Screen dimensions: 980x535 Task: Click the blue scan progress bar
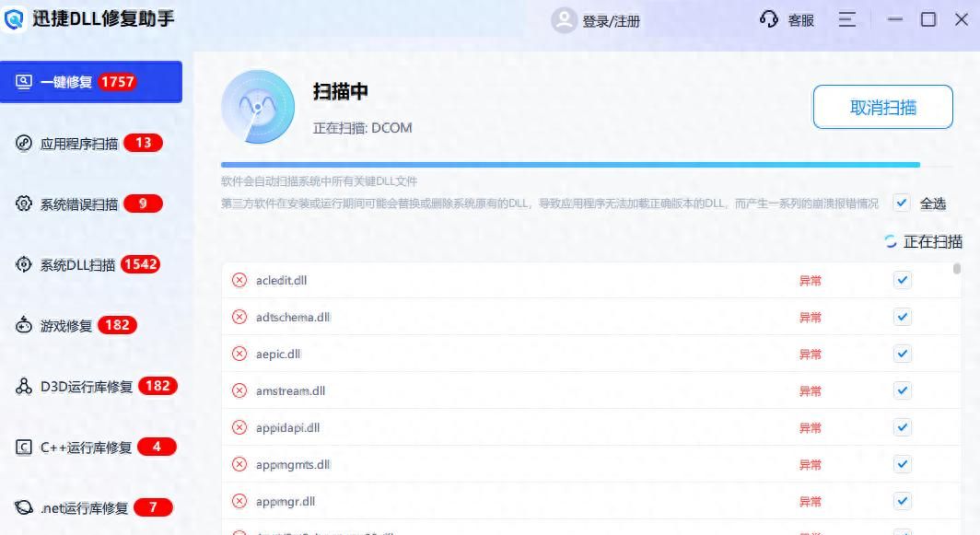(x=570, y=165)
